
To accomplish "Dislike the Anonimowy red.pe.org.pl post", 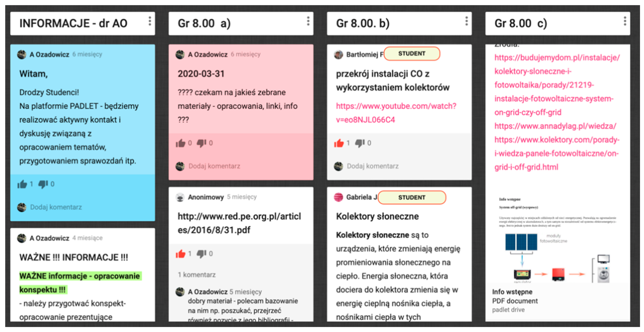I will coord(201,254).
